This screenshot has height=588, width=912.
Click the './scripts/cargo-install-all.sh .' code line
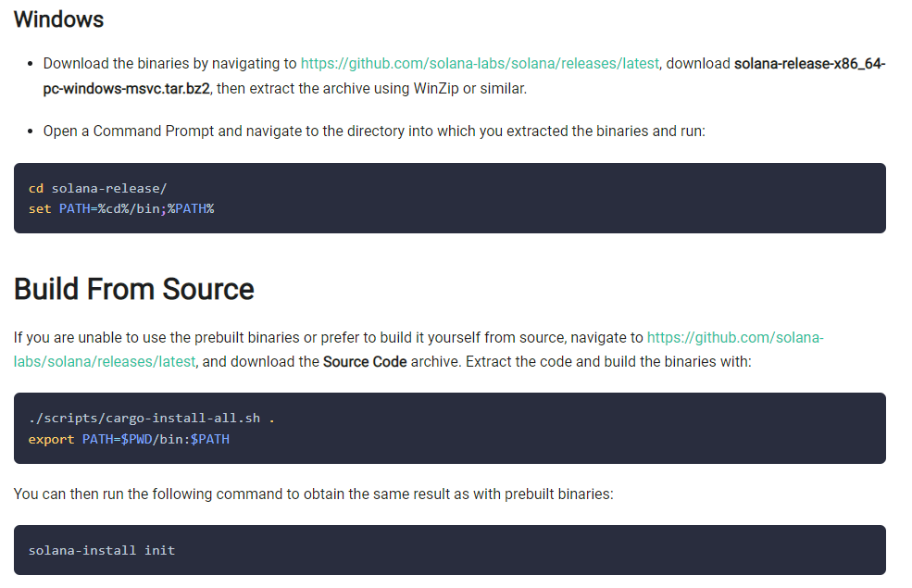pyautogui.click(x=151, y=419)
